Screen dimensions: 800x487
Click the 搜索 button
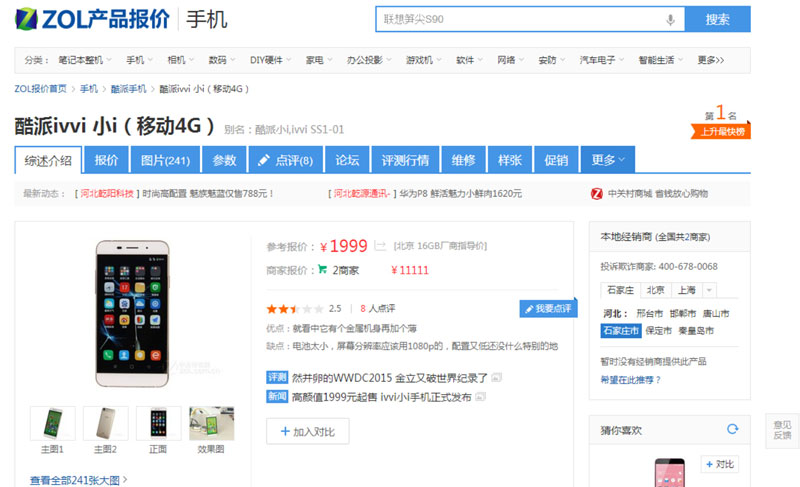tap(717, 19)
